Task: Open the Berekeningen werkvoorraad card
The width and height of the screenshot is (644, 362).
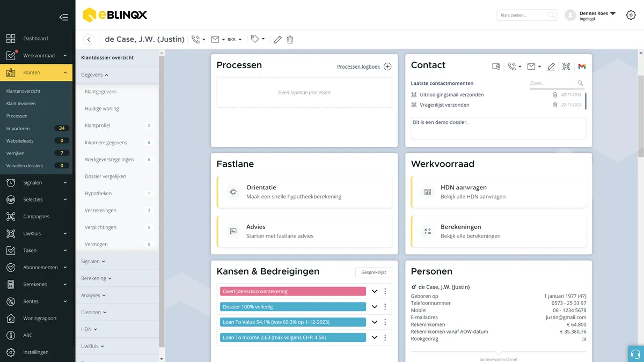Action: coord(499,231)
